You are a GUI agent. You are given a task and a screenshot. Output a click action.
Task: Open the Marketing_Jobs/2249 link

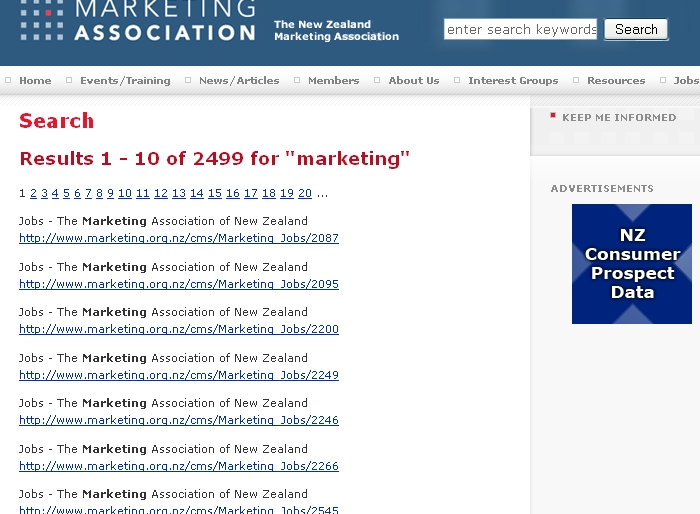(179, 375)
